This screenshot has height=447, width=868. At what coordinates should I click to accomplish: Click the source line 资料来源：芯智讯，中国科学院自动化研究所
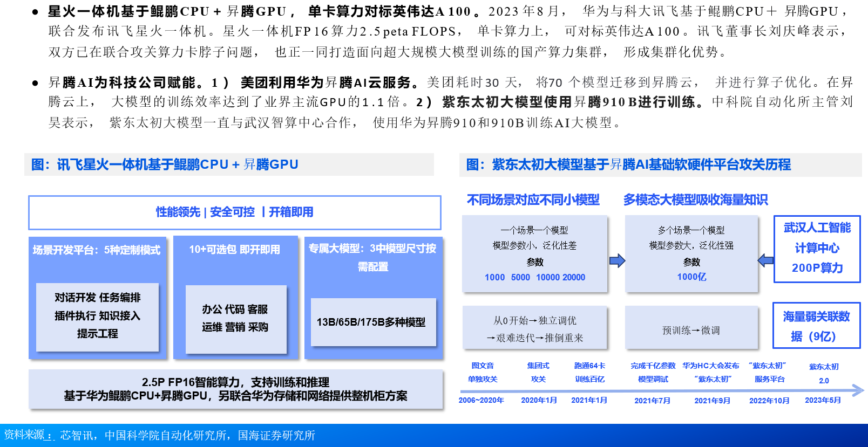click(x=160, y=435)
